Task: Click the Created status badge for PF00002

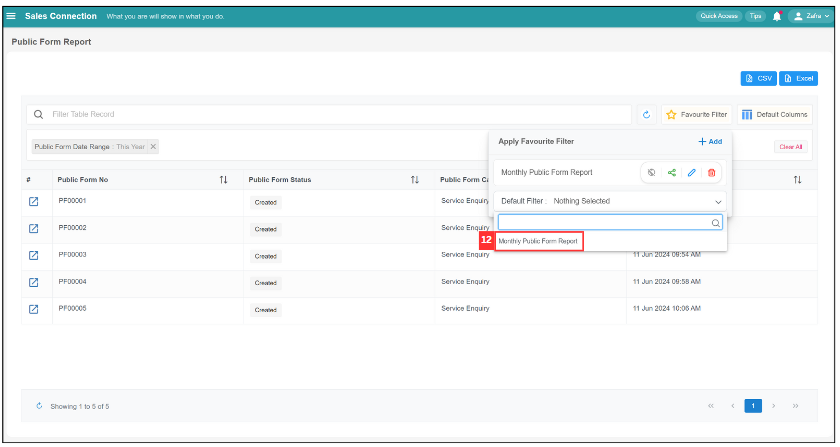Action: (x=266, y=229)
